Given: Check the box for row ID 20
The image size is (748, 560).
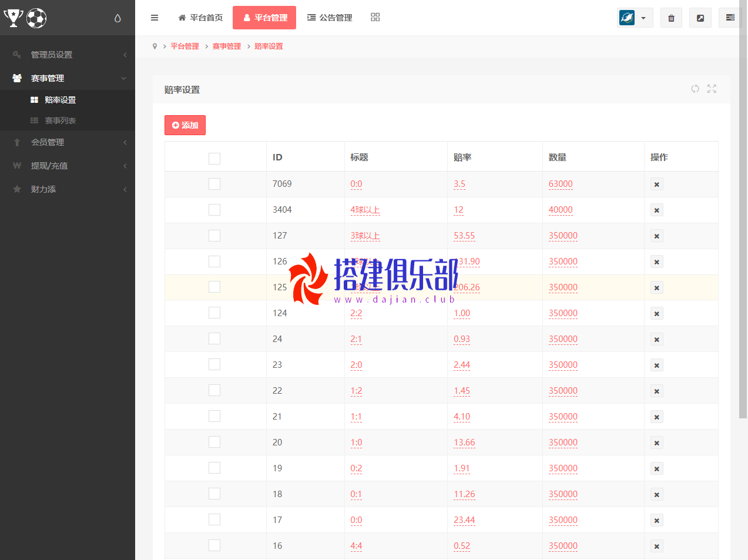Looking at the screenshot, I should [x=214, y=442].
